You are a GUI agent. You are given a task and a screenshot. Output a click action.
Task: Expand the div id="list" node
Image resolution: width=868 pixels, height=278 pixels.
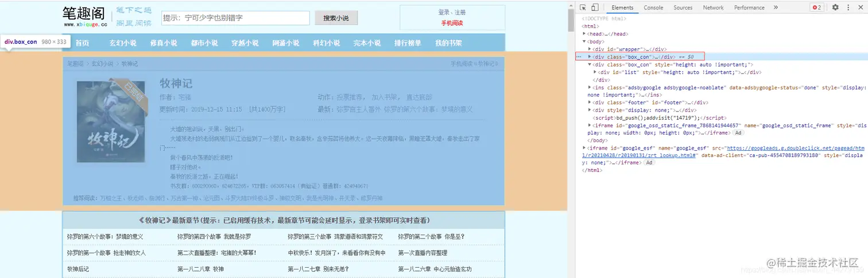[x=595, y=72]
